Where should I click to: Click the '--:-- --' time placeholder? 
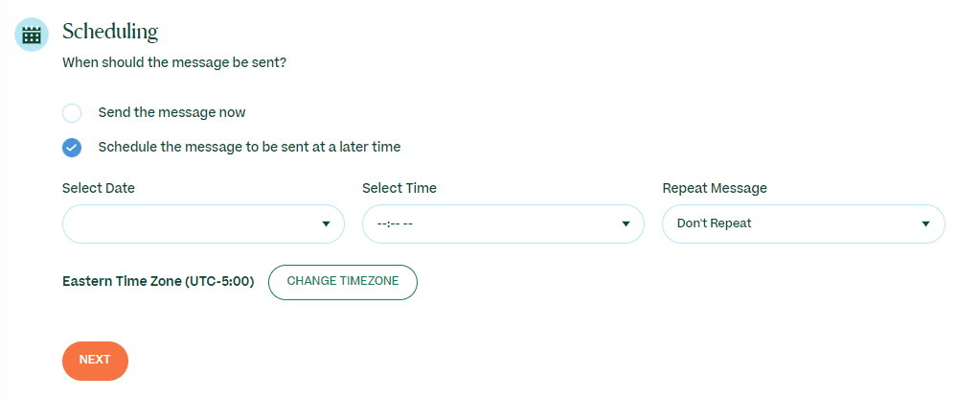pyautogui.click(x=395, y=223)
